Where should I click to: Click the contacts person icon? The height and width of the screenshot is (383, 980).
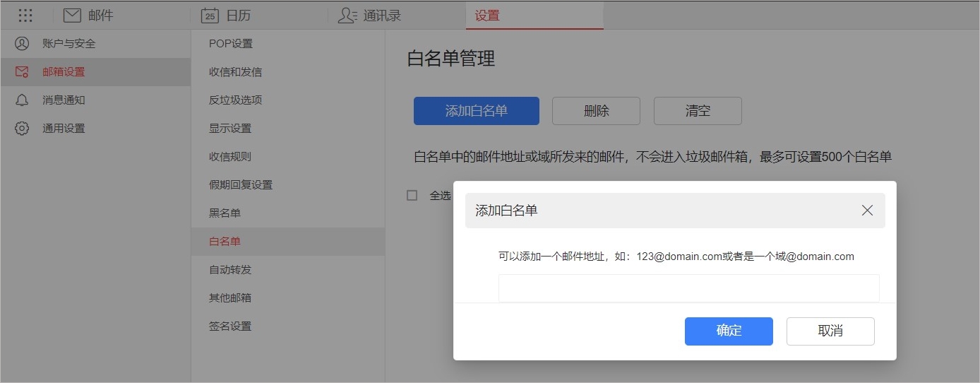click(347, 15)
